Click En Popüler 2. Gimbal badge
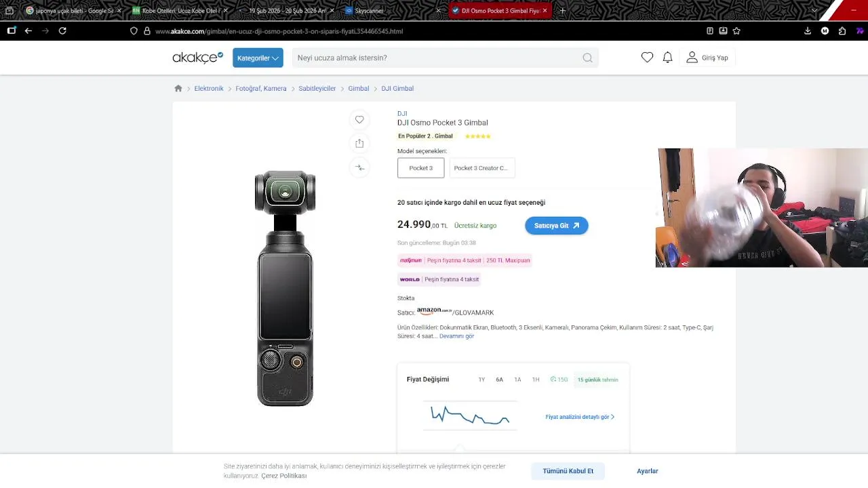 425,136
